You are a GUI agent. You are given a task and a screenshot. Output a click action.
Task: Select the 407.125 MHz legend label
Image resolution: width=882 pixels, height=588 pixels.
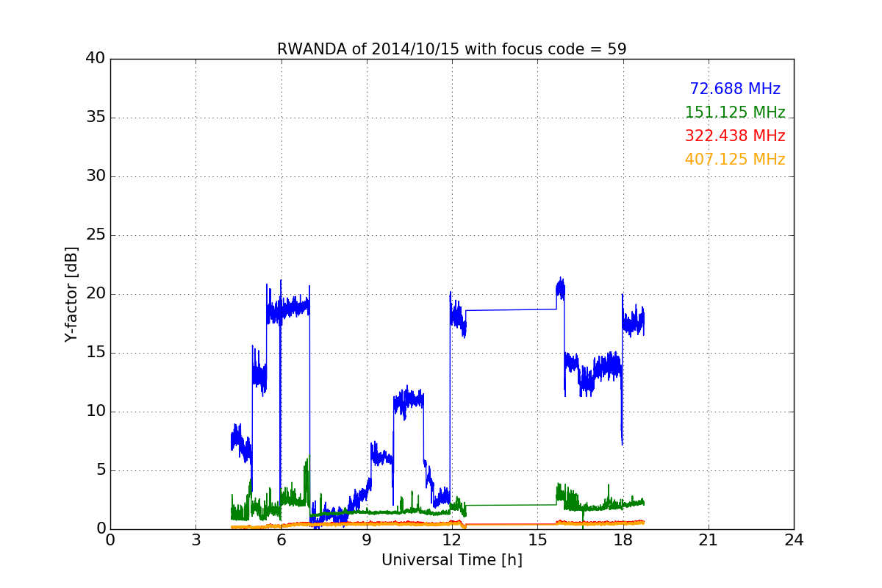(735, 159)
